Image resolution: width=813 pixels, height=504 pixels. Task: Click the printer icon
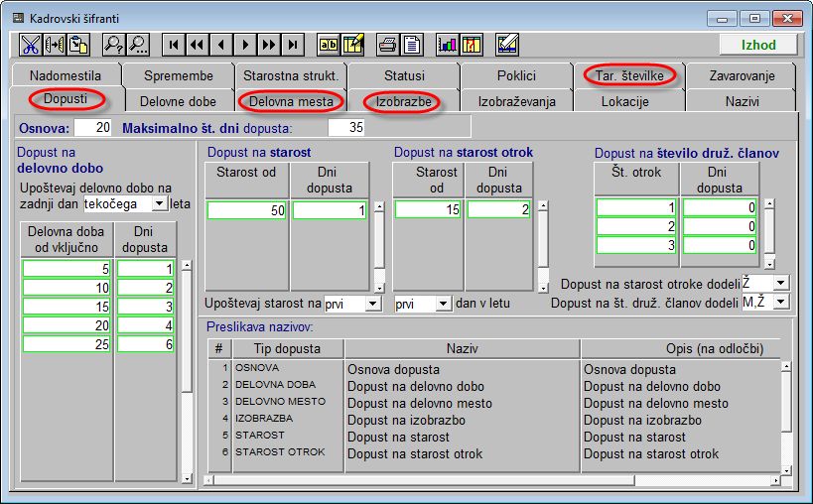(388, 45)
